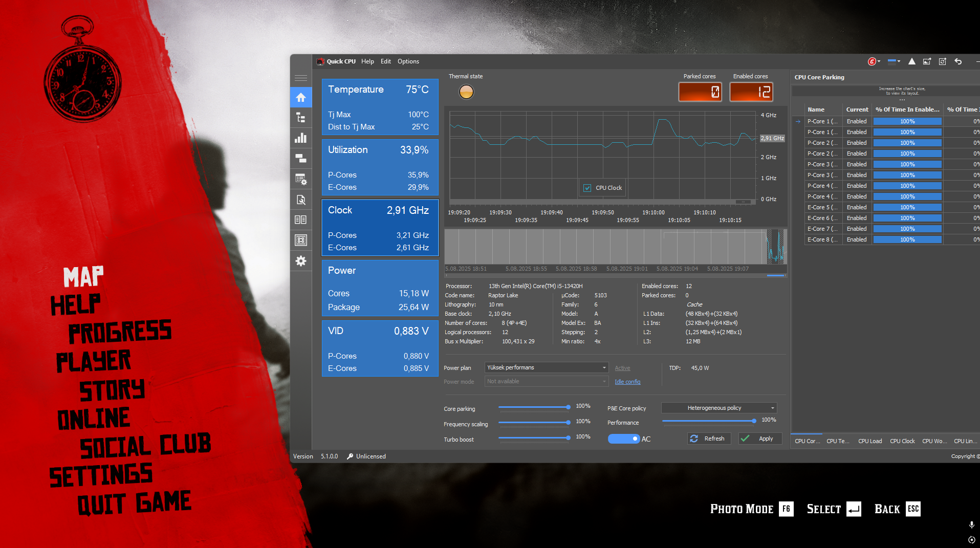This screenshot has width=980, height=548.
Task: Click the Thermal state indicator light
Action: click(x=466, y=92)
